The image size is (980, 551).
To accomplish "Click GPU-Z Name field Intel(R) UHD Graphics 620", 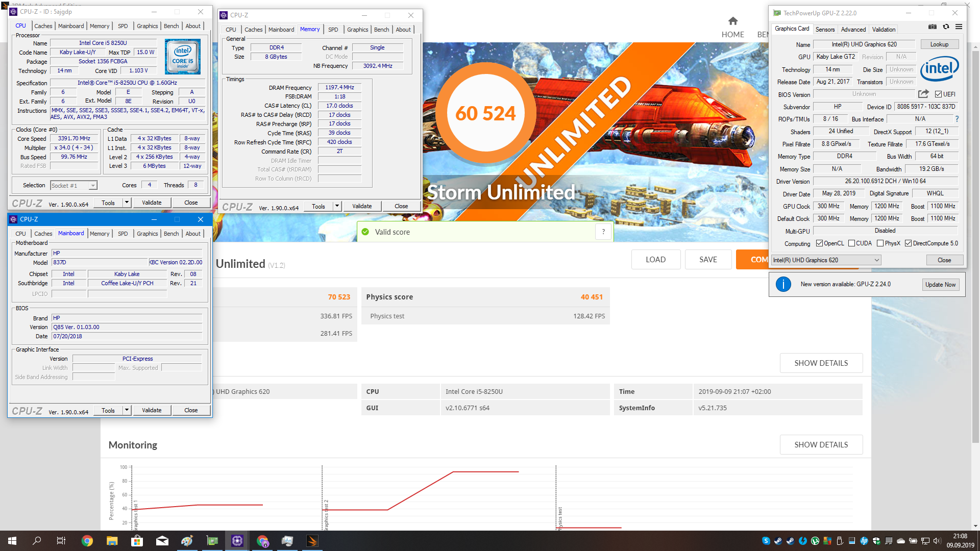I will tap(864, 44).
